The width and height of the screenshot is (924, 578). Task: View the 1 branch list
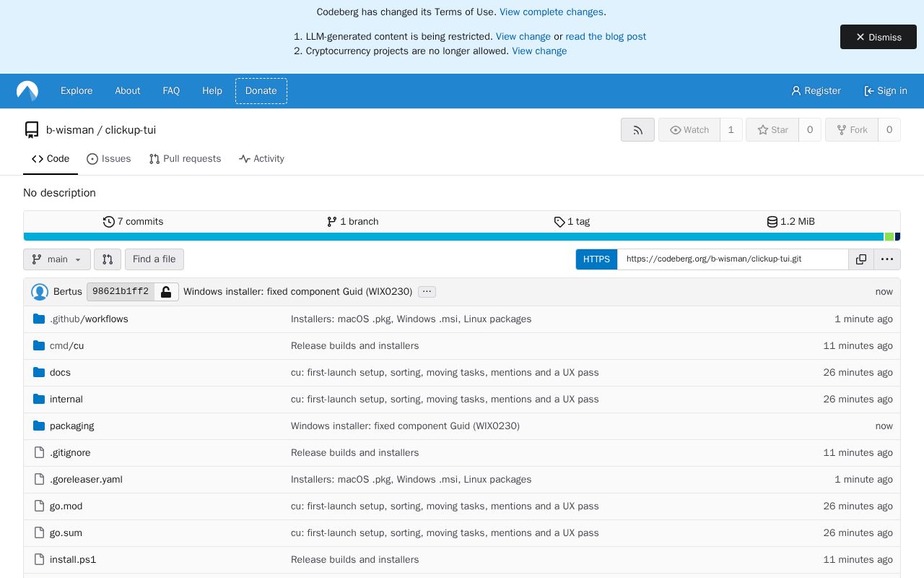[x=352, y=222]
